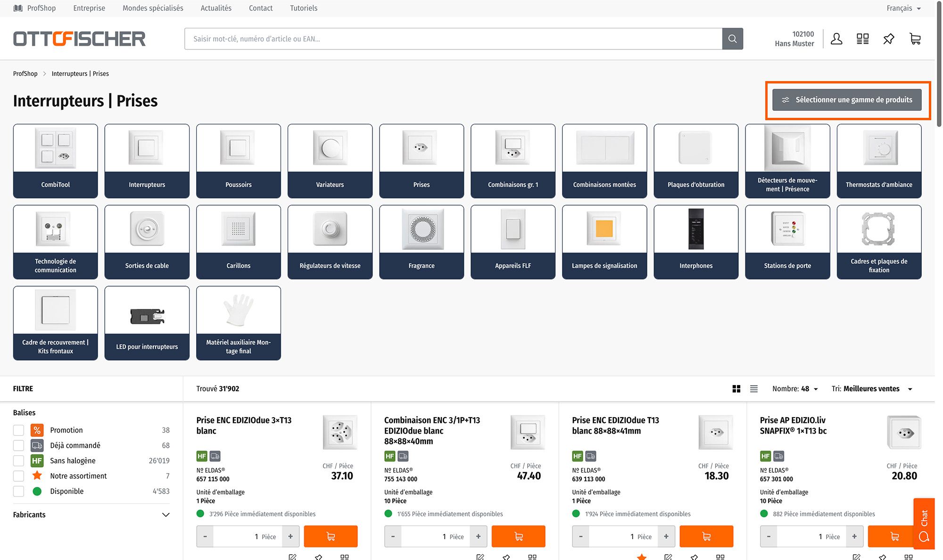Click the pin favorites icon in header
This screenshot has height=560, width=943.
888,39
